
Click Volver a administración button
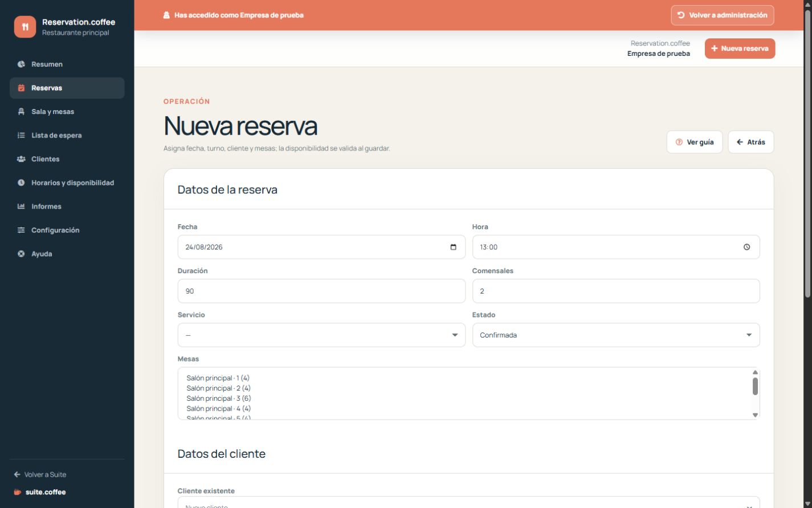(x=723, y=15)
